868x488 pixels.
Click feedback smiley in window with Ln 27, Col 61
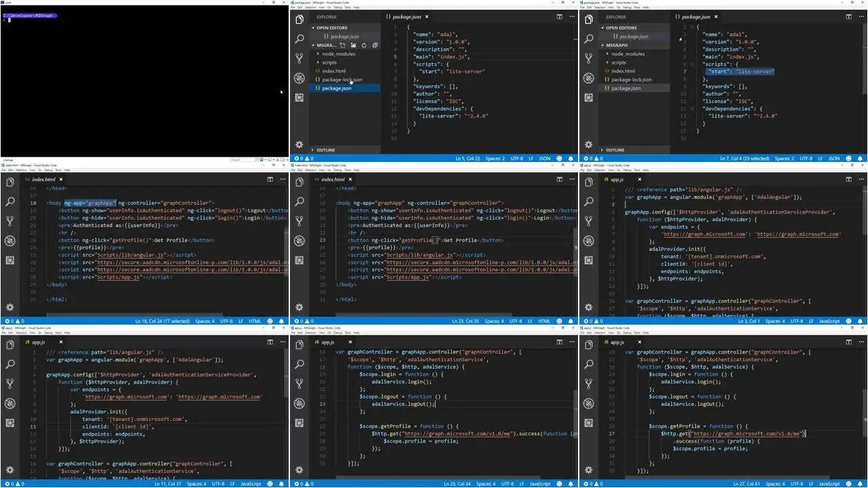click(x=850, y=484)
